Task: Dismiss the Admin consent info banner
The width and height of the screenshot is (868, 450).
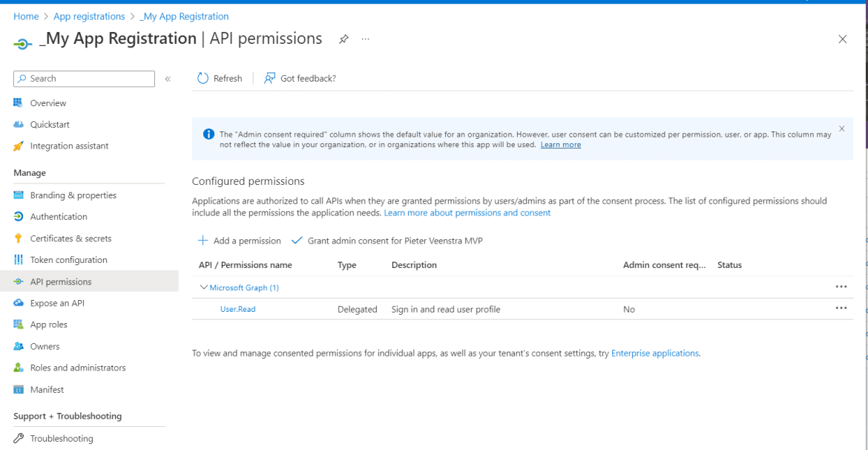Action: point(842,128)
